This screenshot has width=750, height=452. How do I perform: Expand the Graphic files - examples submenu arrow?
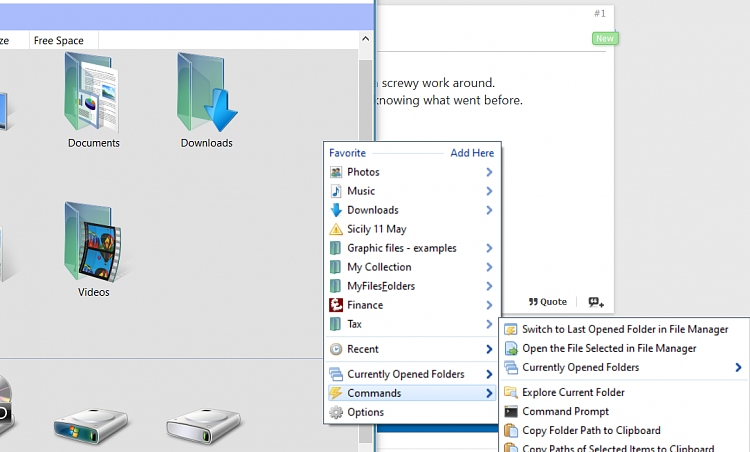click(x=489, y=248)
